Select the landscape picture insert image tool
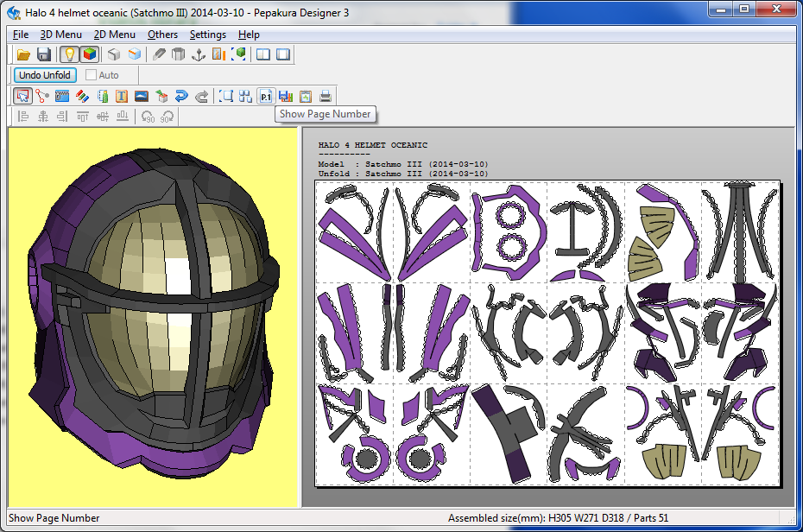This screenshot has height=532, width=803. click(142, 96)
